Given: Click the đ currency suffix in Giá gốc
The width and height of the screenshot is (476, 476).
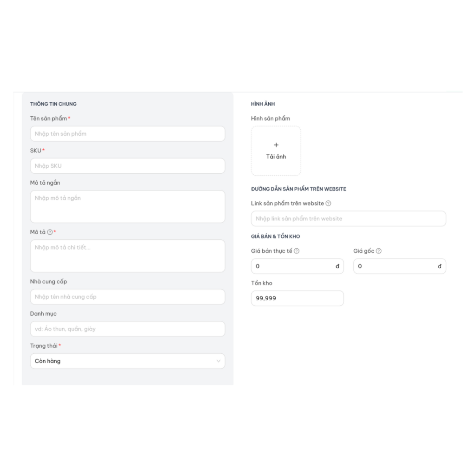Looking at the screenshot, I should (439, 266).
